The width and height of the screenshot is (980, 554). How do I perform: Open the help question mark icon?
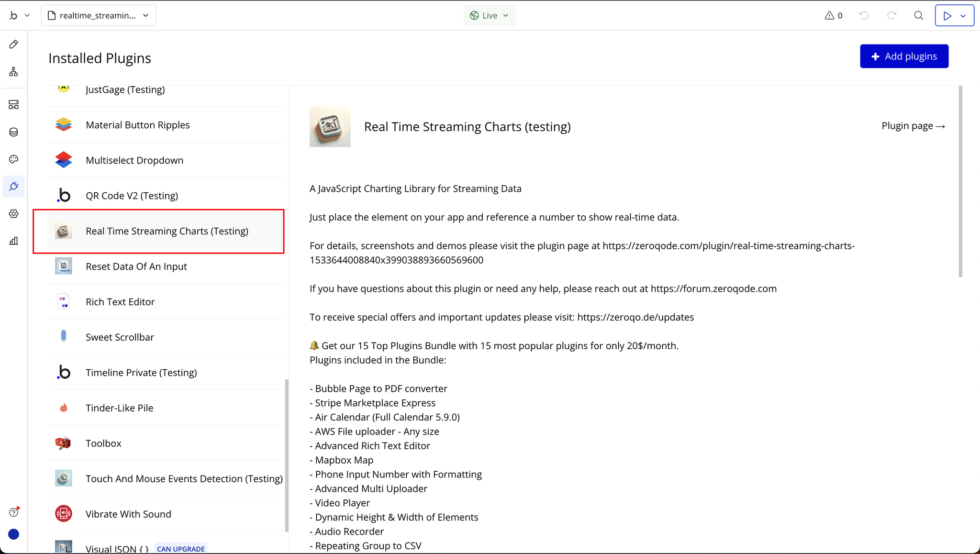tap(13, 512)
